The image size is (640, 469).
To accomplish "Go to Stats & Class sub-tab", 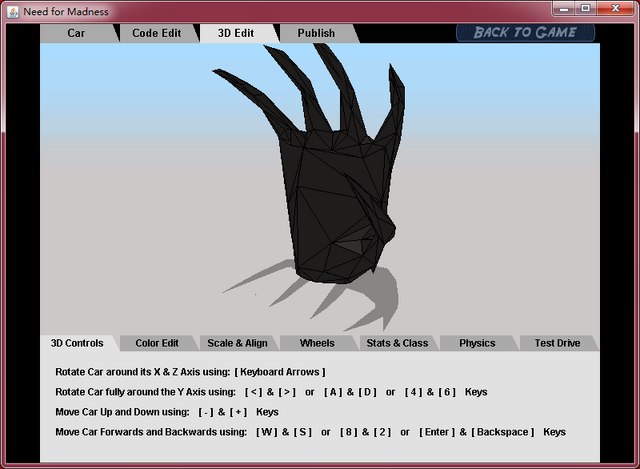I will [397, 343].
